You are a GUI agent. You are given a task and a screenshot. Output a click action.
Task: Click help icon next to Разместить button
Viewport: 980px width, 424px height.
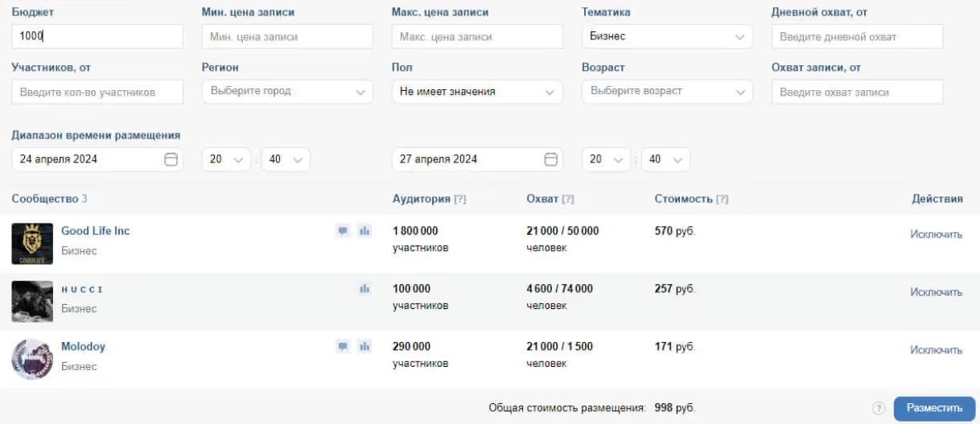(879, 409)
